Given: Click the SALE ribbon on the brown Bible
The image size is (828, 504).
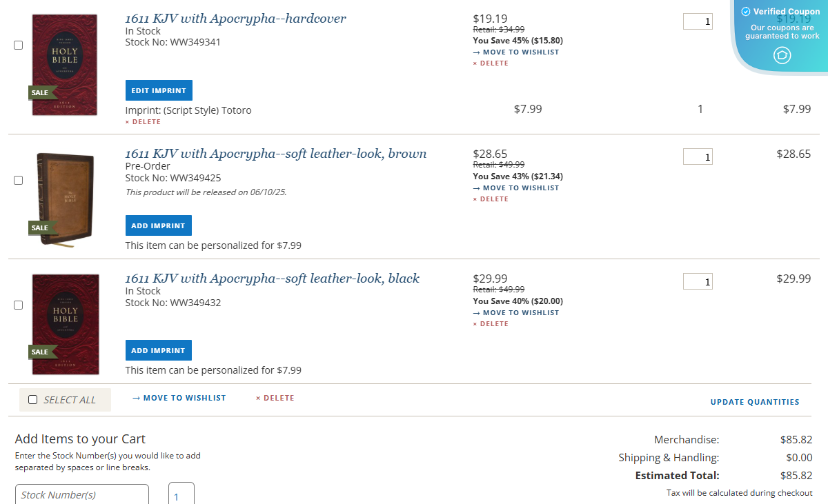Looking at the screenshot, I should click(x=41, y=228).
